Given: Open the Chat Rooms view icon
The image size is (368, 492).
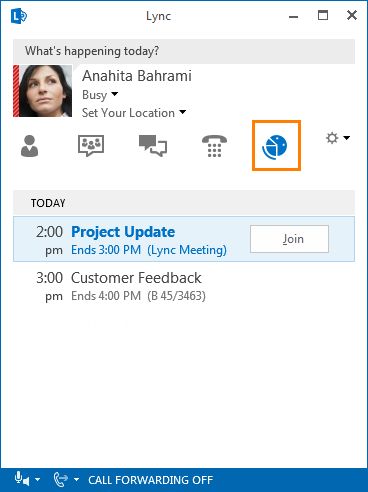Looking at the screenshot, I should [91, 146].
